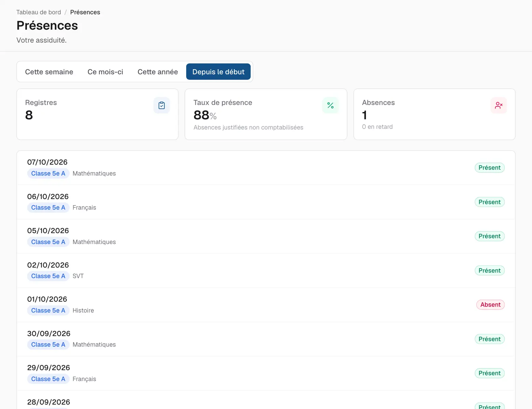Click the Absences summary card

pos(434,114)
